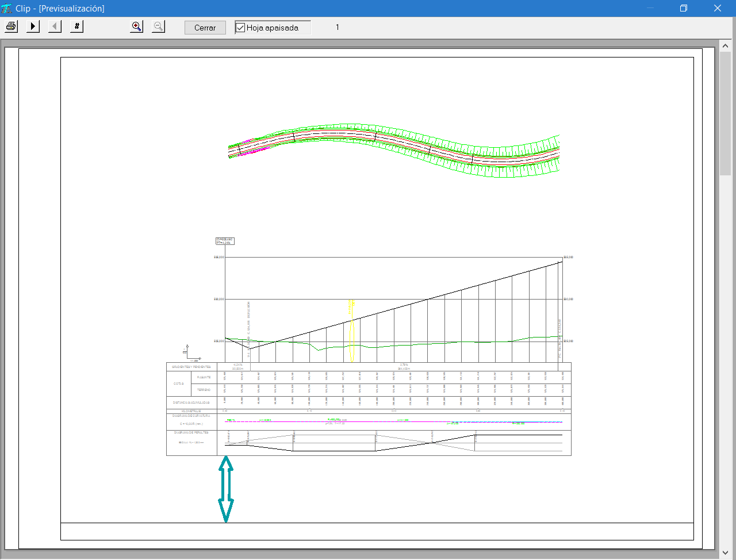This screenshot has height=560, width=736.
Task: Open the go-to-page '#' tool
Action: pyautogui.click(x=77, y=26)
